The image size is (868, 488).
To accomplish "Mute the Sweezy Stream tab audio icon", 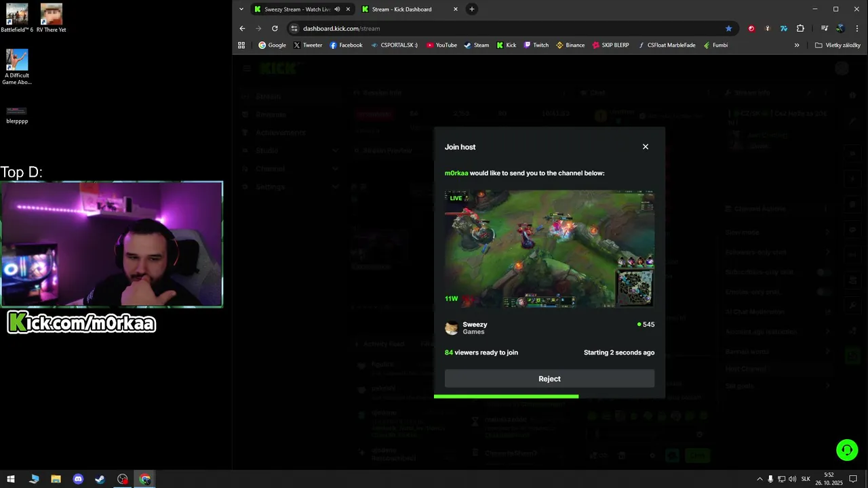I will point(337,9).
